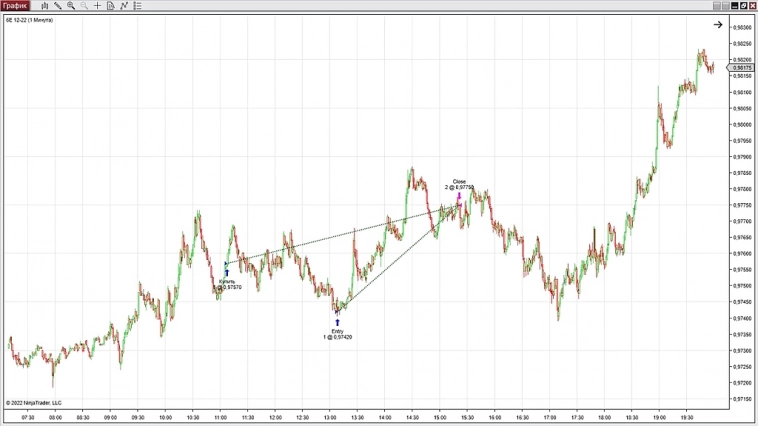Screen dimensions: 758x426
Task: Click the © 2022 NinjaTrader, LLC text
Action: click(x=34, y=403)
